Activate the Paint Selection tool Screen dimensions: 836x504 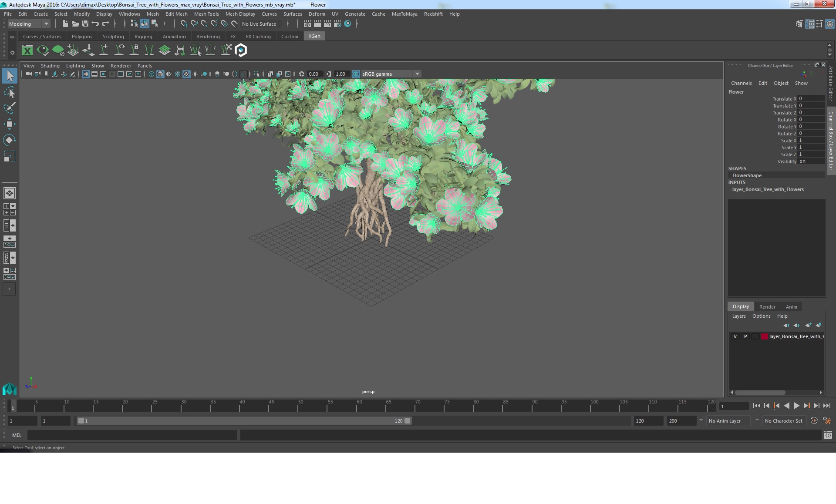tap(10, 108)
